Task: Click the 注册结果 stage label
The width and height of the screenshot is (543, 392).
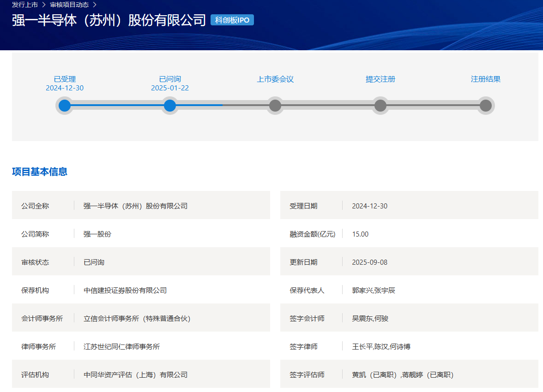Action: point(486,79)
